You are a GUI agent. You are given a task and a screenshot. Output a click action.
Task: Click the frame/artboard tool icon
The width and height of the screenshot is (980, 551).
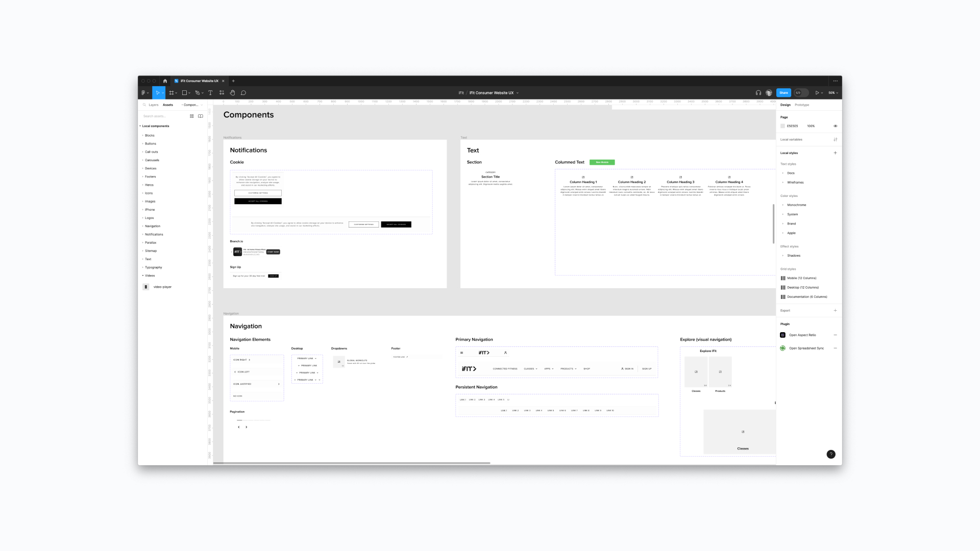point(171,92)
